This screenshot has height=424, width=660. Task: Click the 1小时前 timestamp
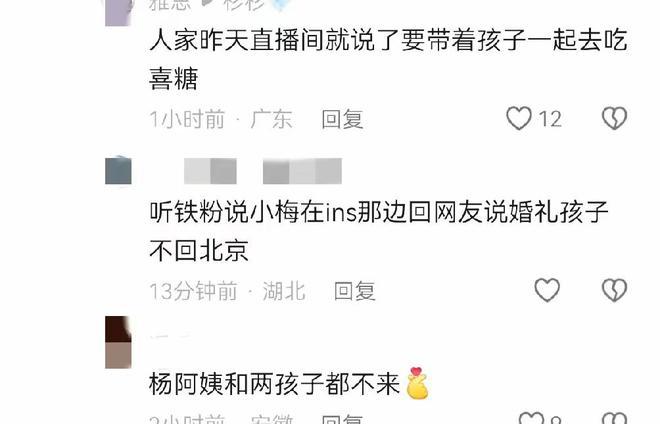[187, 119]
